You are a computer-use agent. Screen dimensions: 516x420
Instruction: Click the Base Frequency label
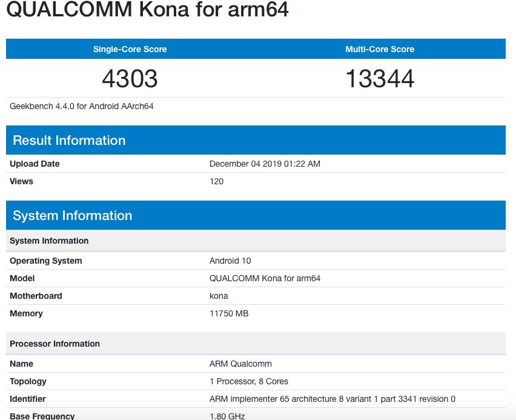[42, 416]
